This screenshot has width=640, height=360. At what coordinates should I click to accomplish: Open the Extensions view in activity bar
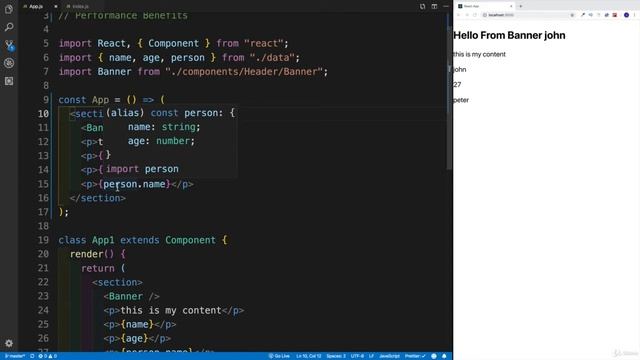9,81
